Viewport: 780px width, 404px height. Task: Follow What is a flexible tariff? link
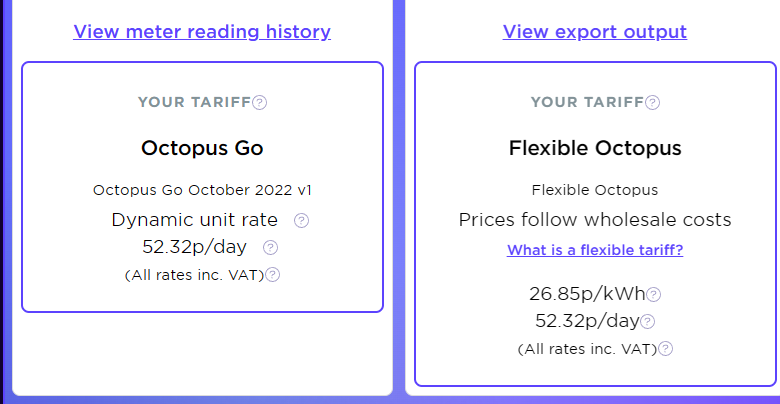pyautogui.click(x=595, y=249)
